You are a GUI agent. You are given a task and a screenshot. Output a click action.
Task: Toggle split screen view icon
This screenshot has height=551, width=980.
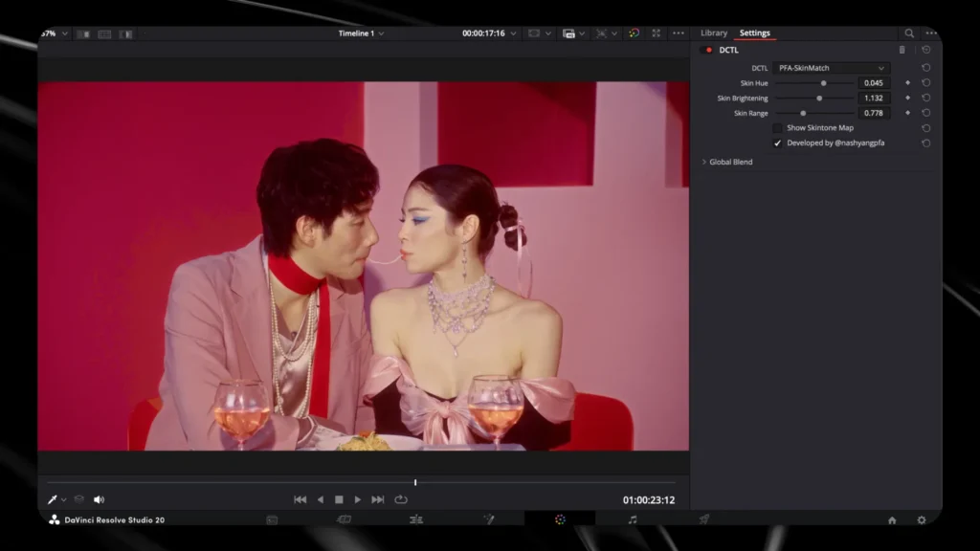click(104, 34)
